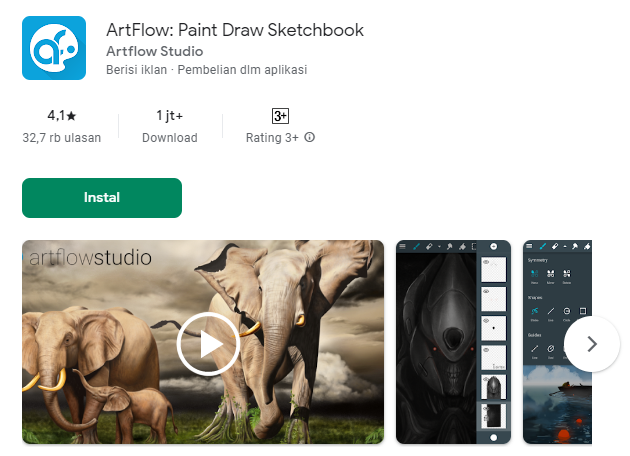Open the 32,7 rb ulasan reviews
The image size is (630, 456).
tap(61, 138)
